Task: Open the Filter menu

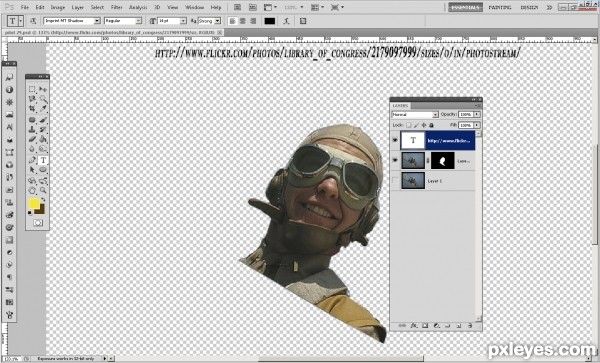Action: click(116, 7)
